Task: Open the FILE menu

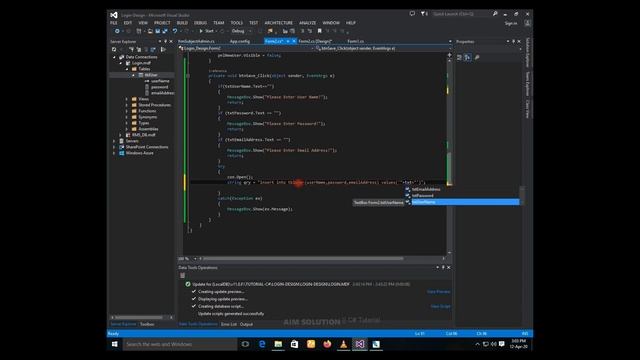Action: click(113, 23)
